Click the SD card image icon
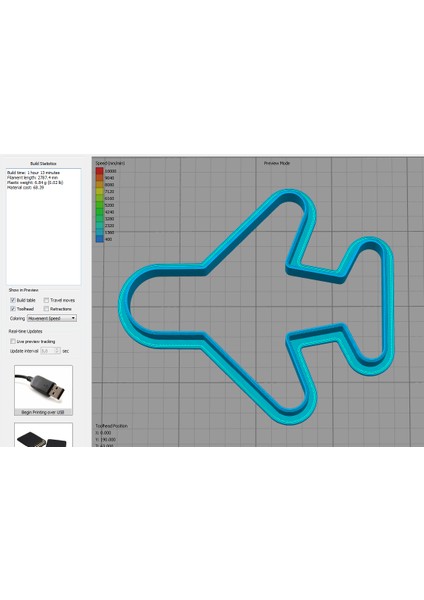The image size is (424, 600). click(x=43, y=435)
